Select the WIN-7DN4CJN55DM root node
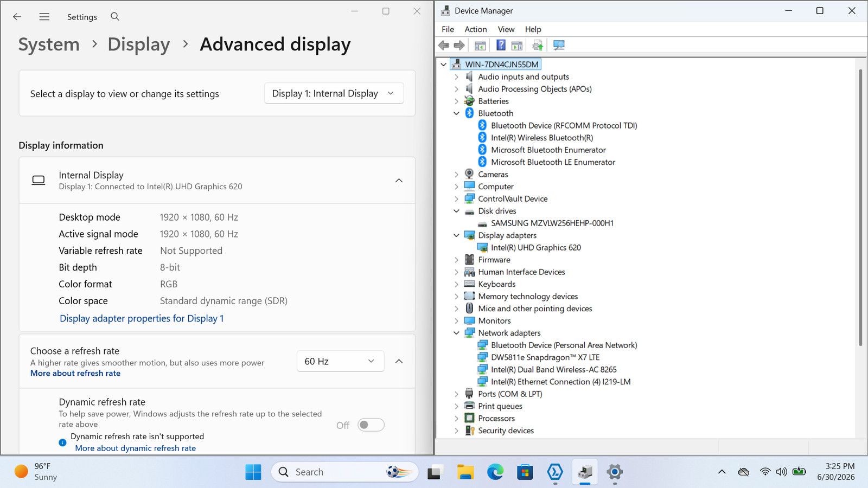 tap(502, 65)
